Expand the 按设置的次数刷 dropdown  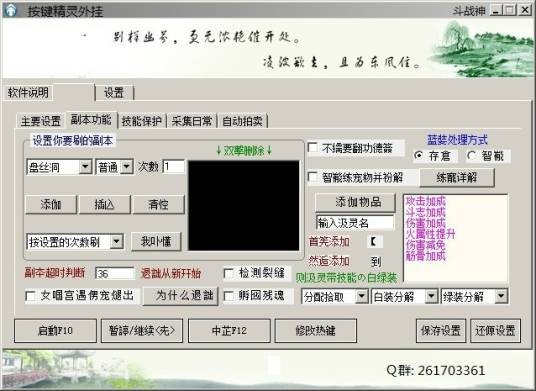pyautogui.click(x=116, y=242)
